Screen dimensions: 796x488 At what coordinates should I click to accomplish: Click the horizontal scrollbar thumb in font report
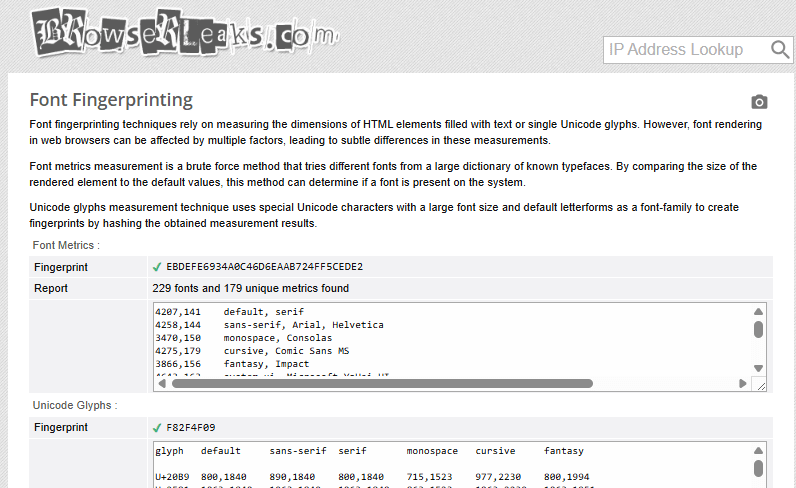point(382,383)
